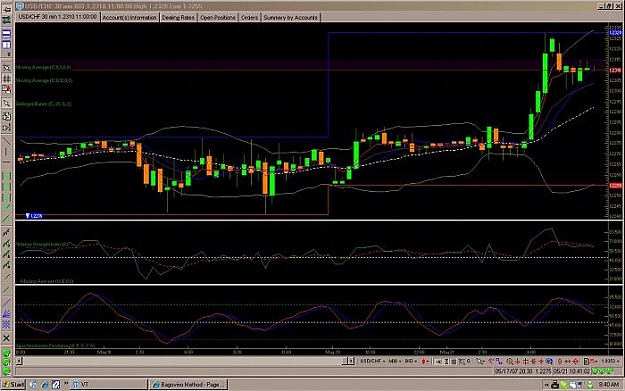Image resolution: width=625 pixels, height=391 pixels.
Task: Select the blue Gann grid tool
Action: [x=6, y=324]
